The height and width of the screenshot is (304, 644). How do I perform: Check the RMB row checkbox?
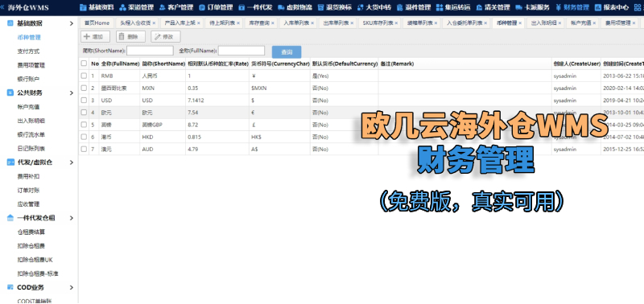point(84,76)
